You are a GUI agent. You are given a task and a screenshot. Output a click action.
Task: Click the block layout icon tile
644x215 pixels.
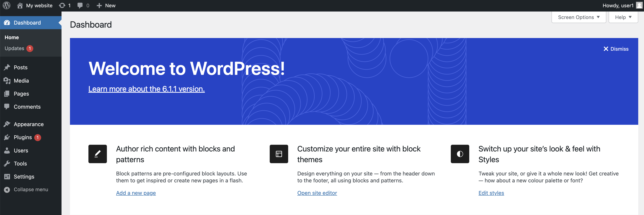(x=279, y=154)
